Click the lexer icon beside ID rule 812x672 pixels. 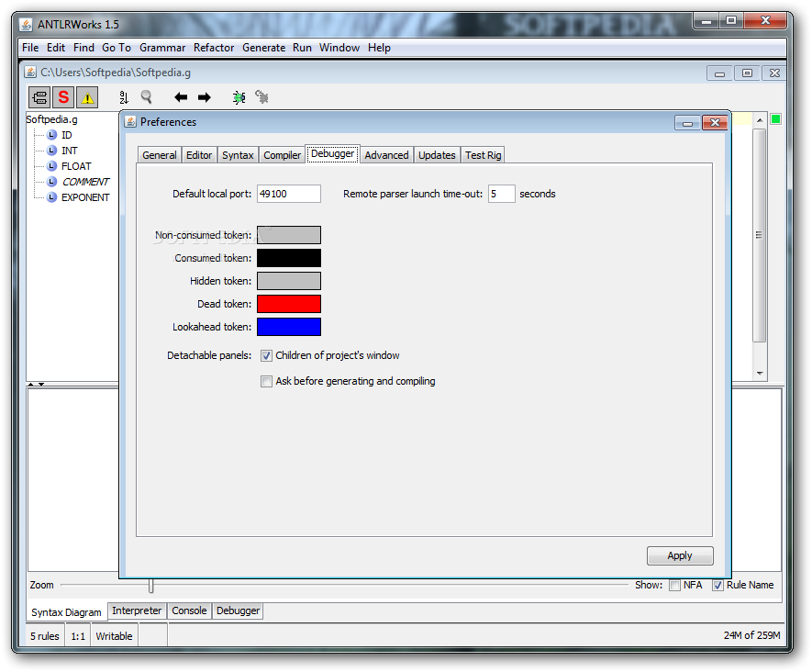point(51,135)
